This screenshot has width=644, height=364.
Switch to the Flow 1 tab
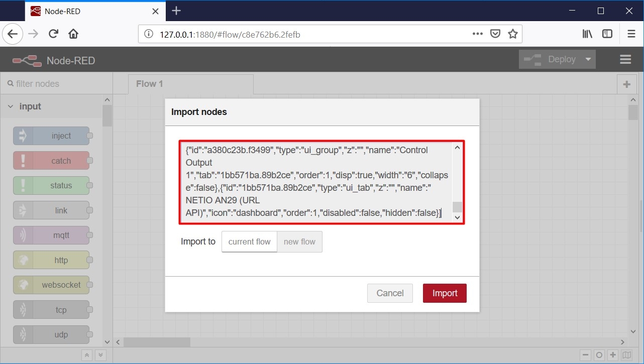191,84
